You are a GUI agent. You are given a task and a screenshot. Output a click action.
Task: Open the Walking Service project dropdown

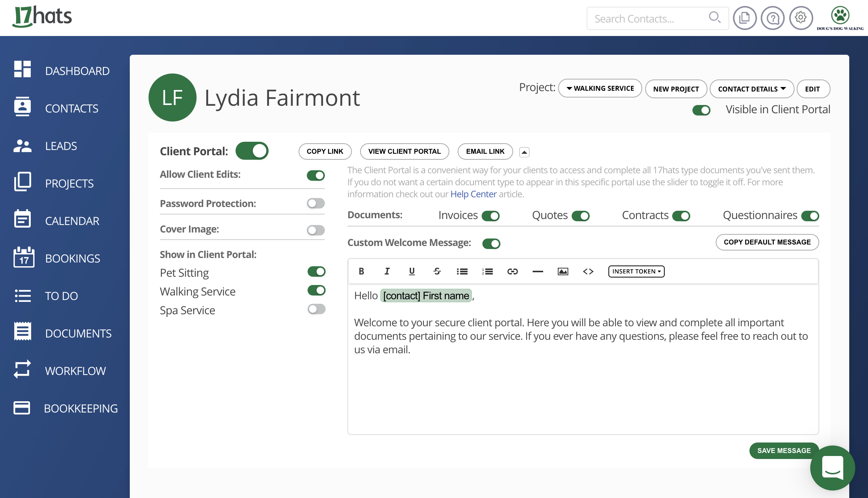coord(600,88)
